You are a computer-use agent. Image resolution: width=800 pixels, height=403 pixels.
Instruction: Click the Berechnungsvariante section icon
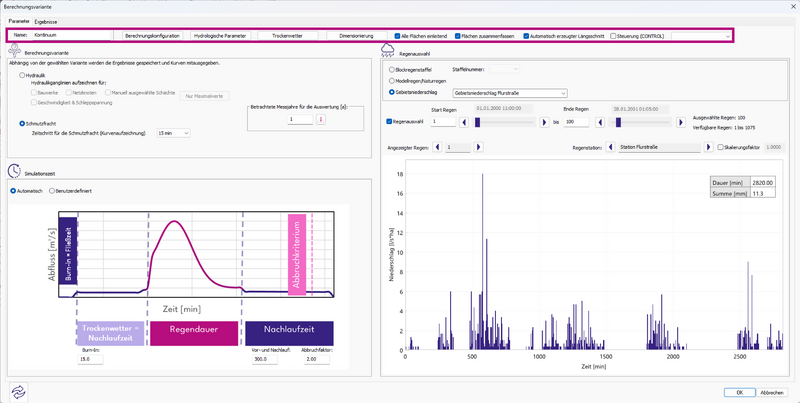pyautogui.click(x=14, y=51)
